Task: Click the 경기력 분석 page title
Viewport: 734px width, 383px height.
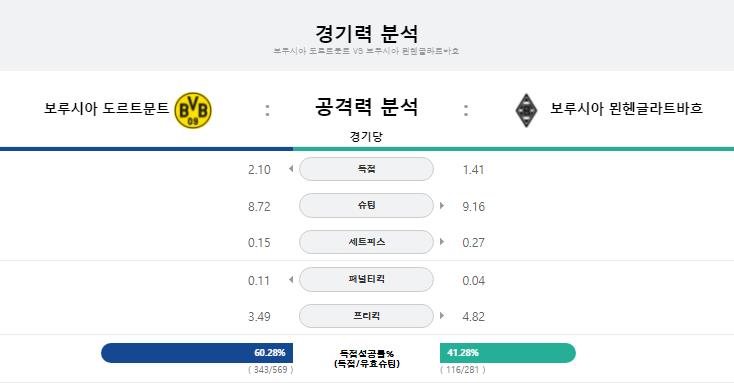Action: click(x=367, y=33)
